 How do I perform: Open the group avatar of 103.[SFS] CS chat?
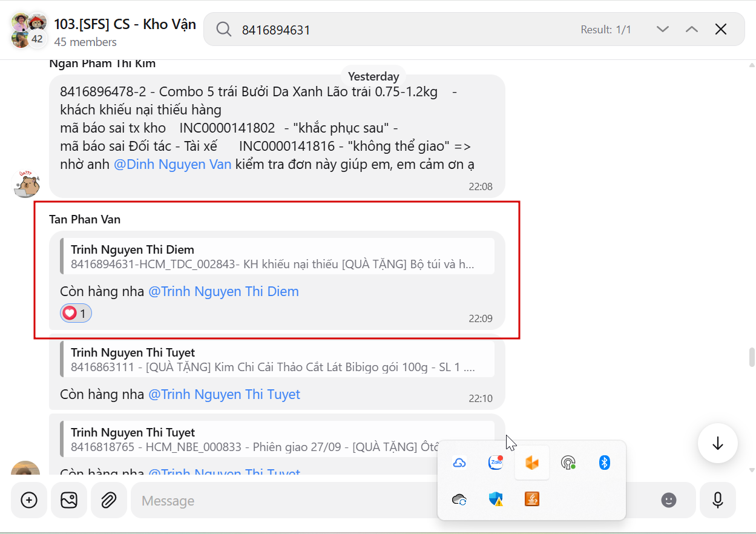[29, 30]
